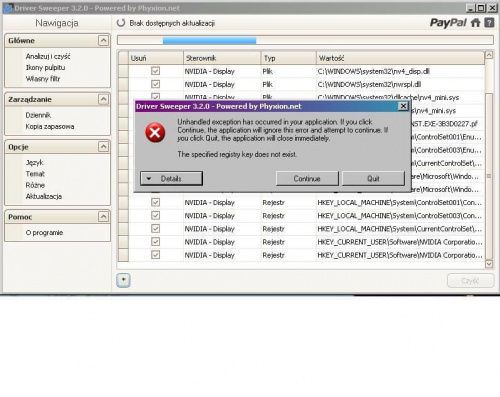Click the refresh update status icon
The width and height of the screenshot is (500, 397).
pos(121,23)
